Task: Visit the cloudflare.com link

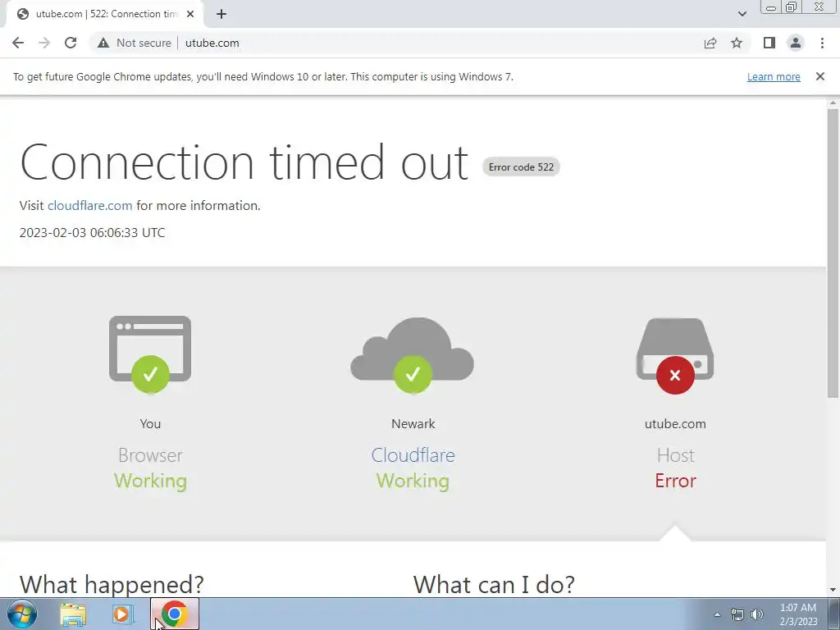Action: [x=90, y=206]
